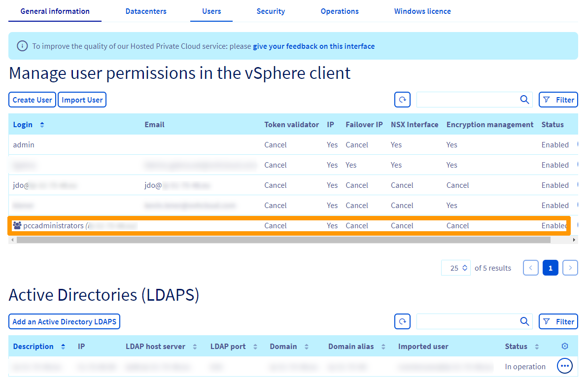Open the General information tab
The width and height of the screenshot is (588, 385).
pos(55,11)
